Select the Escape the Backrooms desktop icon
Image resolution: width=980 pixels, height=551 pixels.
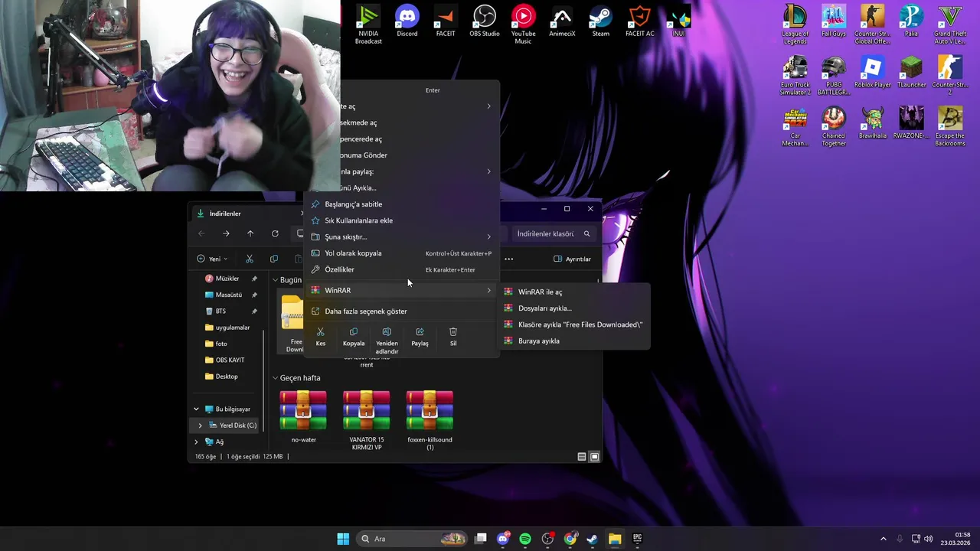pos(950,127)
